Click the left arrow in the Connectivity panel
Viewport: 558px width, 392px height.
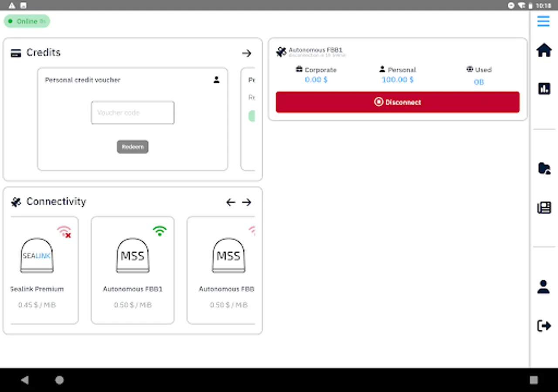coord(231,202)
